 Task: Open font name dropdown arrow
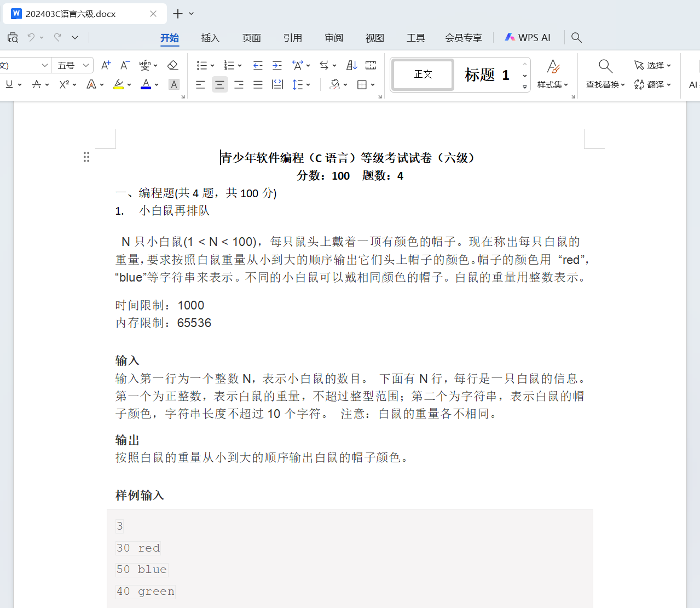pyautogui.click(x=44, y=65)
